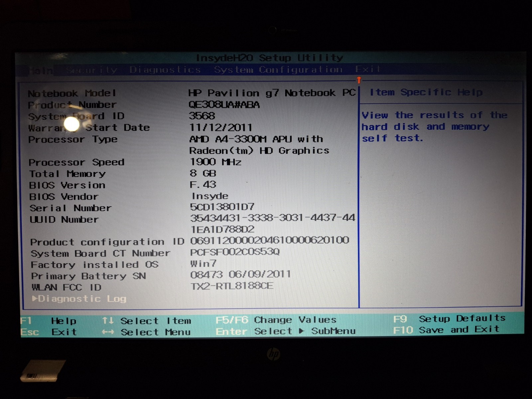Click CT number PCFSF002C0S53Q
This screenshot has width=532, height=399.
[235, 252]
